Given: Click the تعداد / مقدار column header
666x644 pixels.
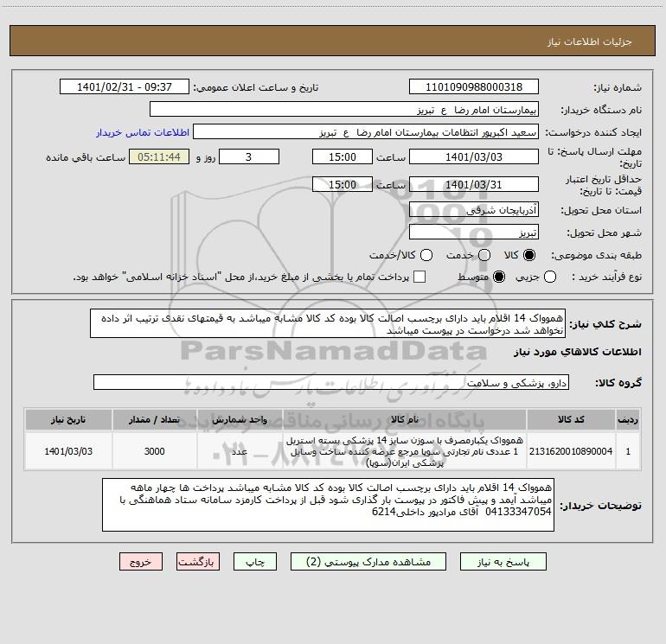Looking at the screenshot, I should click(154, 419).
